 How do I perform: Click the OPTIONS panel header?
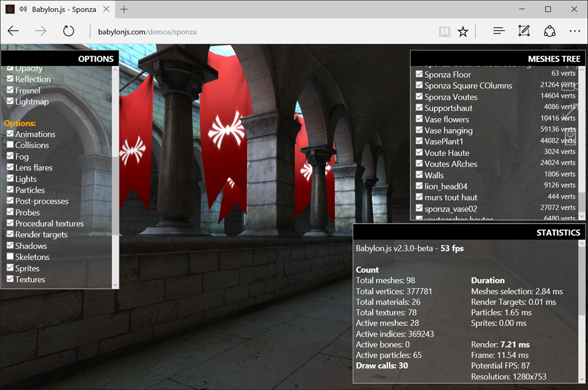[60, 58]
